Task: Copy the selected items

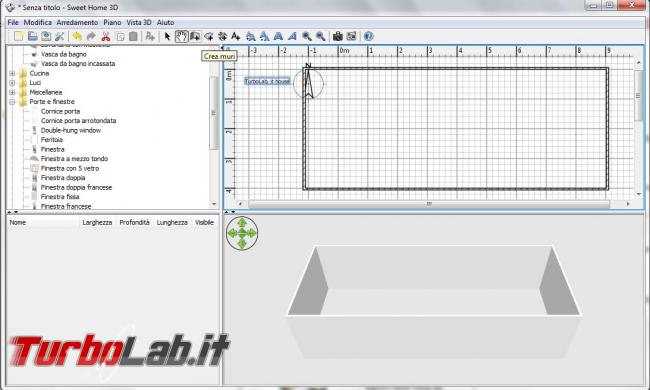Action: pyautogui.click(x=120, y=36)
